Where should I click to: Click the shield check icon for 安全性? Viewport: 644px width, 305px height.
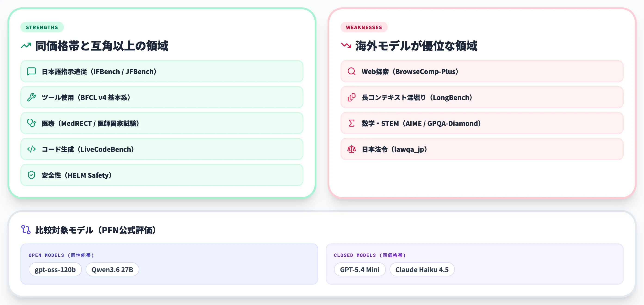[31, 175]
